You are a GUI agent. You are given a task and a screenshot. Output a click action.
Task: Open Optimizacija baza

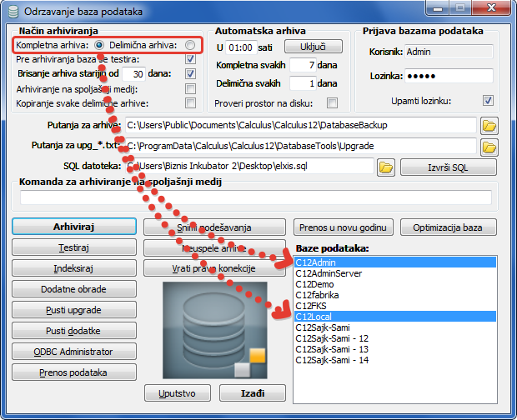click(449, 227)
